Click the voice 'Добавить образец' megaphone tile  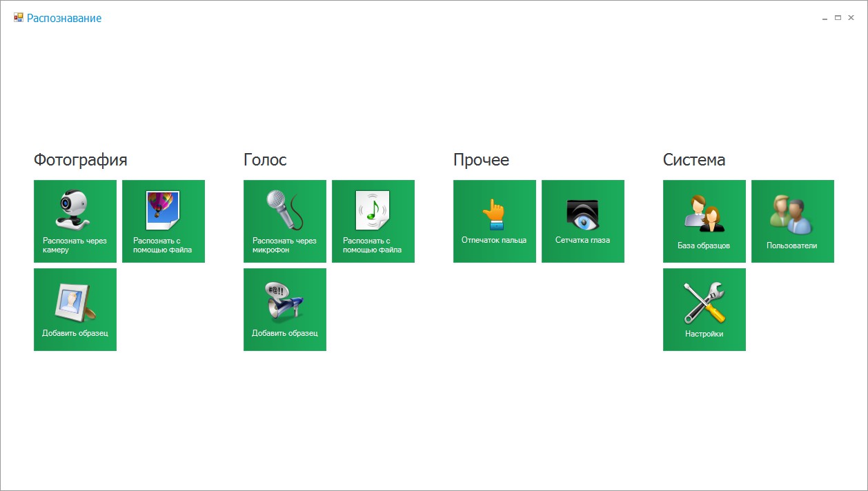285,310
